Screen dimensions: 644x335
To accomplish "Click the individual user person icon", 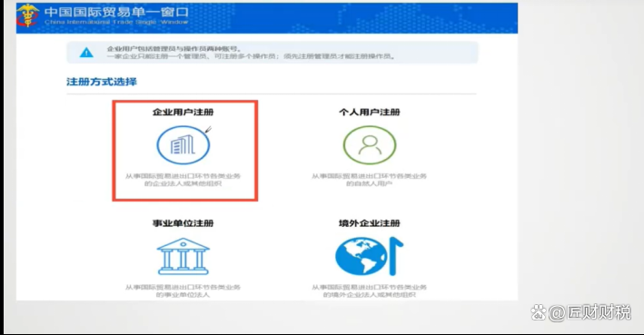I will pyautogui.click(x=370, y=145).
